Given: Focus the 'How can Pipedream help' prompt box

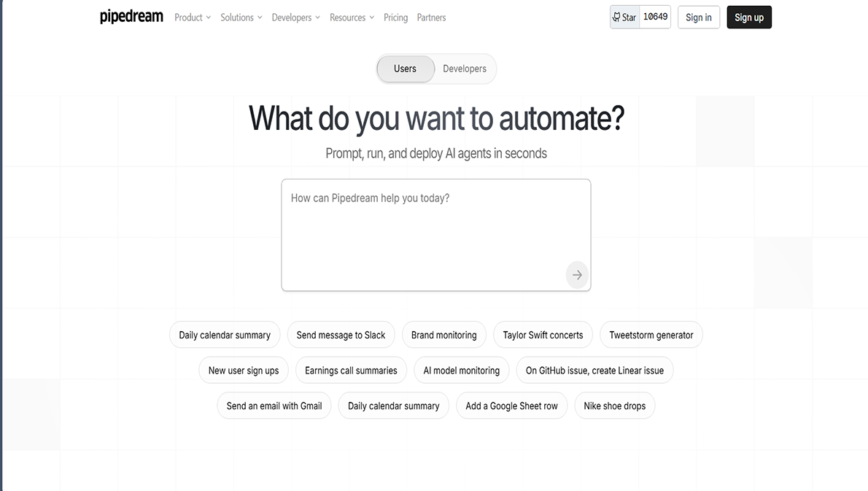Looking at the screenshot, I should pos(435,235).
